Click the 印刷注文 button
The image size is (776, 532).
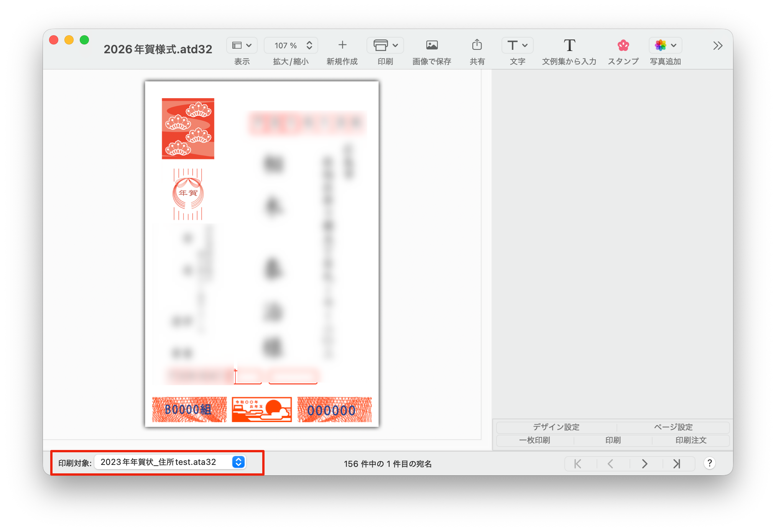click(691, 440)
